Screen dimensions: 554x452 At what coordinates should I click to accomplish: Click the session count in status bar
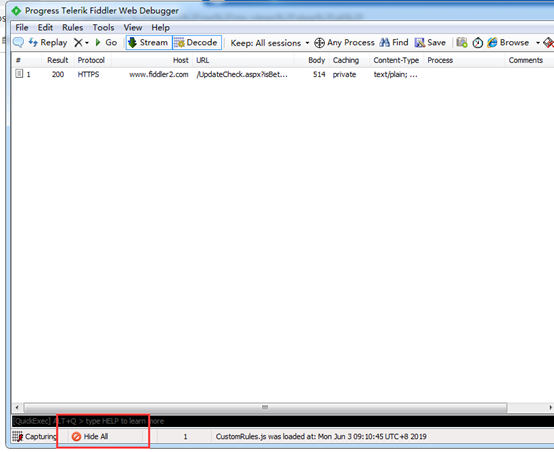[x=185, y=437]
